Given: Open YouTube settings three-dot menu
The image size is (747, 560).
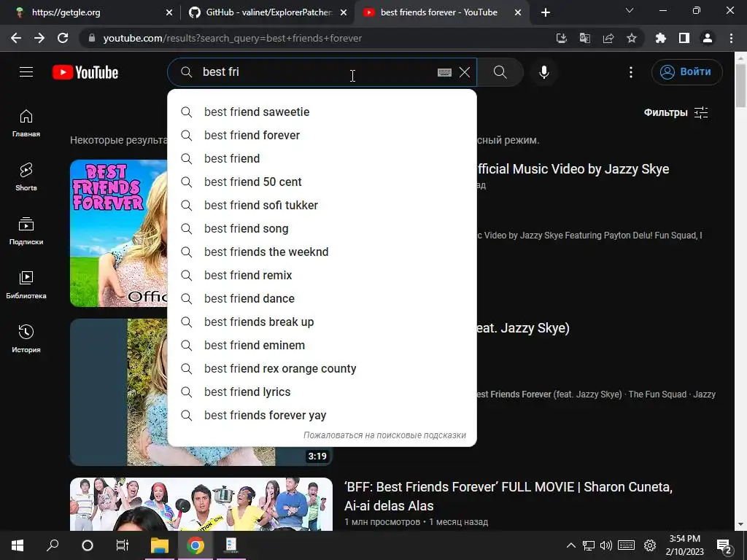Looking at the screenshot, I should (x=631, y=72).
